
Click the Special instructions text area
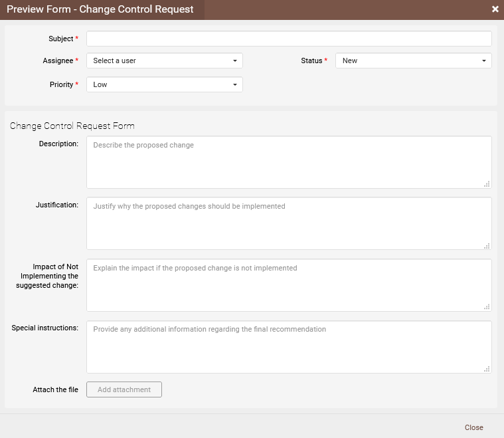coord(289,347)
